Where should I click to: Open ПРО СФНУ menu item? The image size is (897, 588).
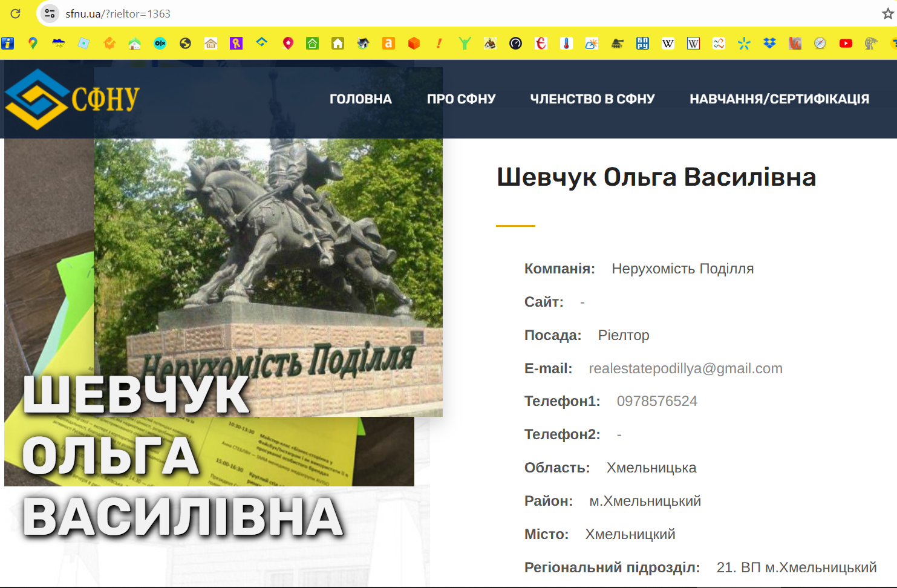[462, 99]
